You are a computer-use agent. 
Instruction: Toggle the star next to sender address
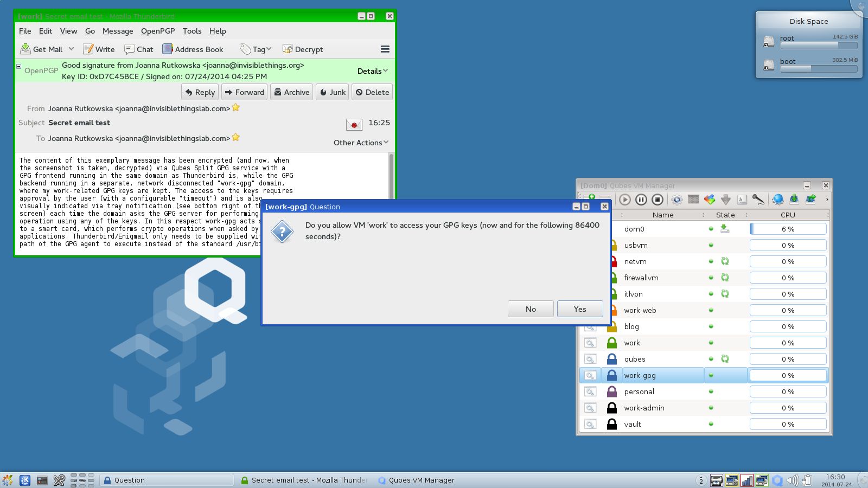[x=235, y=108]
